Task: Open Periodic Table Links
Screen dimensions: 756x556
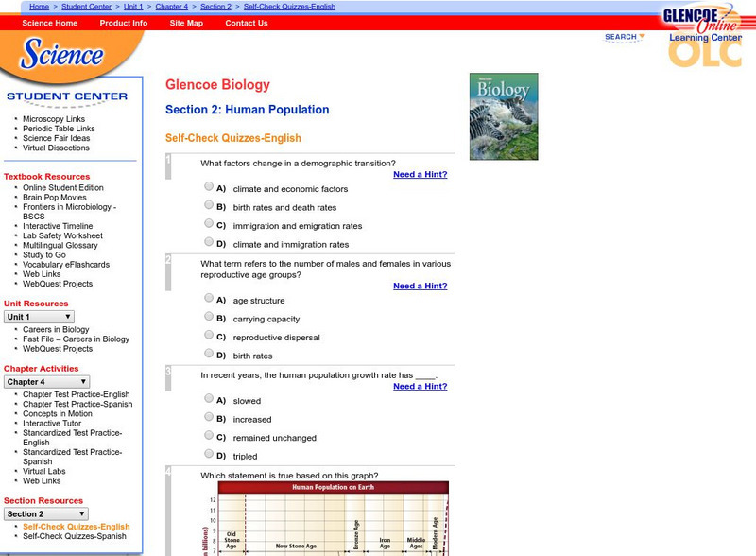Action: pyautogui.click(x=59, y=129)
